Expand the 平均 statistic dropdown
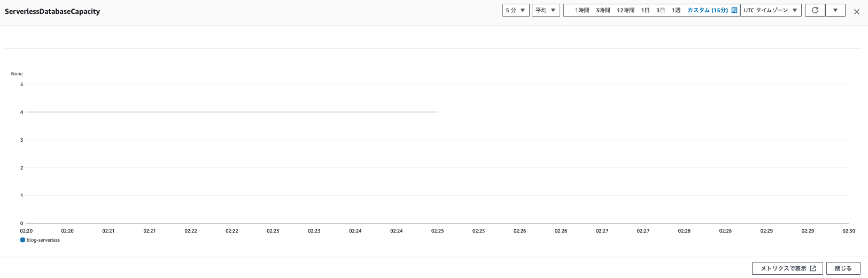 545,10
